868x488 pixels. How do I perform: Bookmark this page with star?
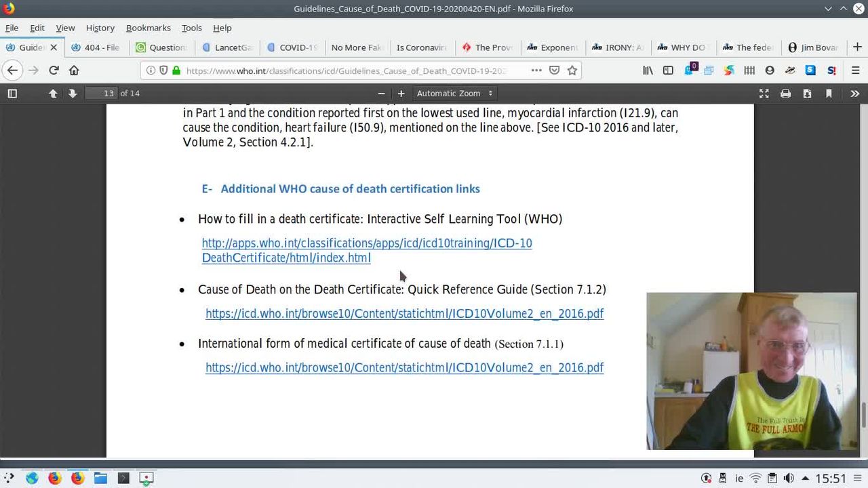[x=572, y=70]
